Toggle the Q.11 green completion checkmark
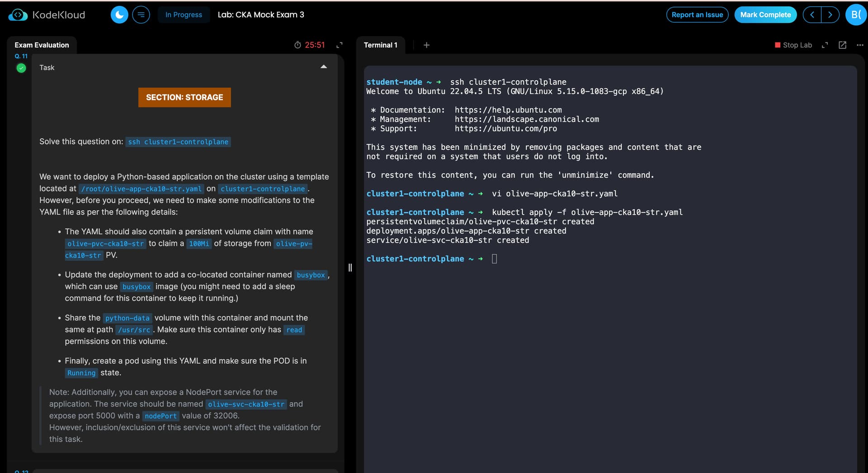 tap(21, 68)
